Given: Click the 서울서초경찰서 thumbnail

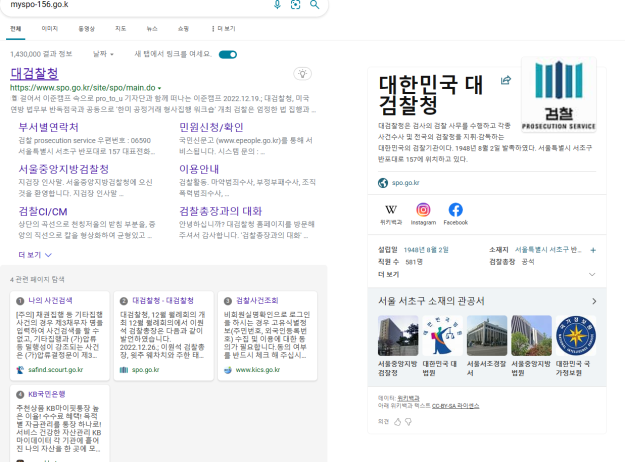Looking at the screenshot, I should click(x=487, y=336).
